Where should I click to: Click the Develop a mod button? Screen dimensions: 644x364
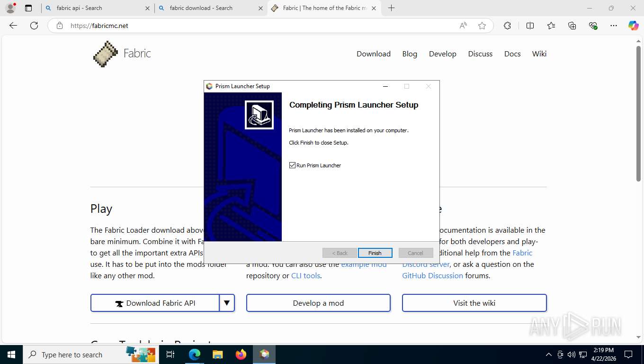318,303
